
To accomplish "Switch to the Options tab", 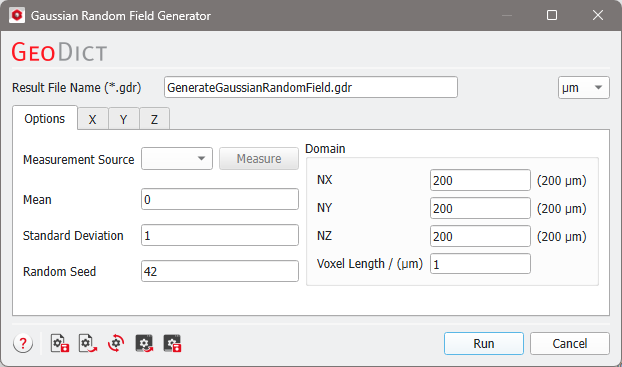I will [x=45, y=118].
